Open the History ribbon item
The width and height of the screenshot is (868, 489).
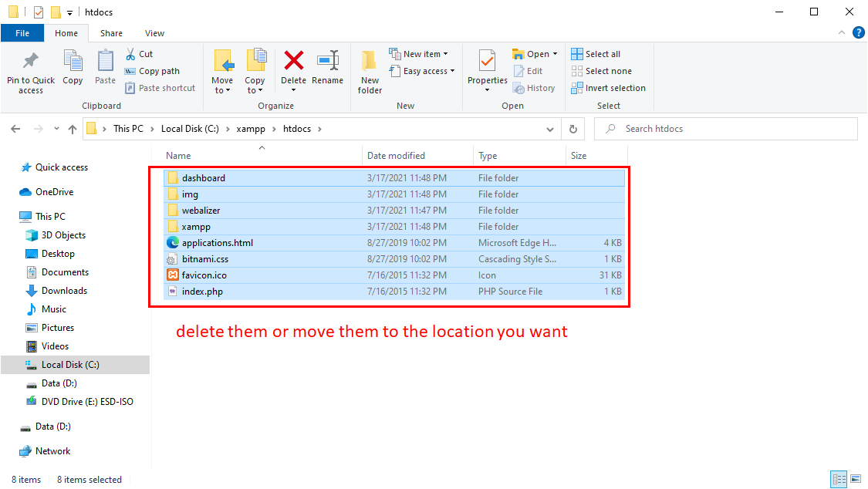click(534, 88)
